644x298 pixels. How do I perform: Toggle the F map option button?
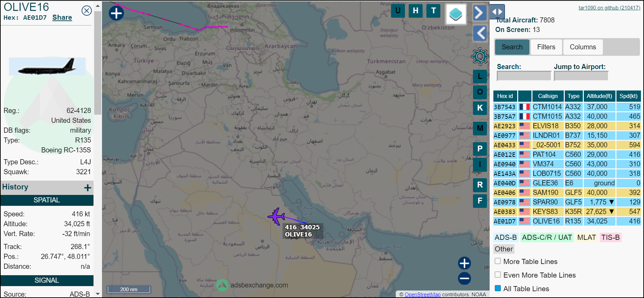tap(480, 201)
